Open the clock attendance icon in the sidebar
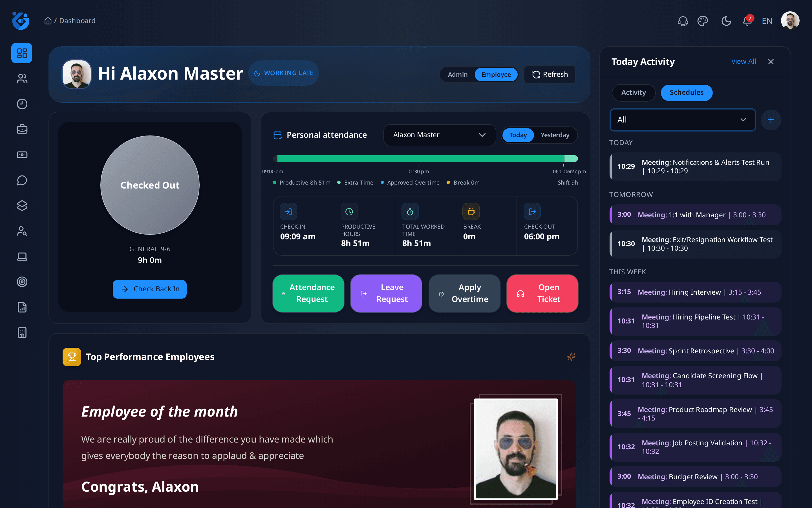This screenshot has height=508, width=812. click(x=22, y=104)
